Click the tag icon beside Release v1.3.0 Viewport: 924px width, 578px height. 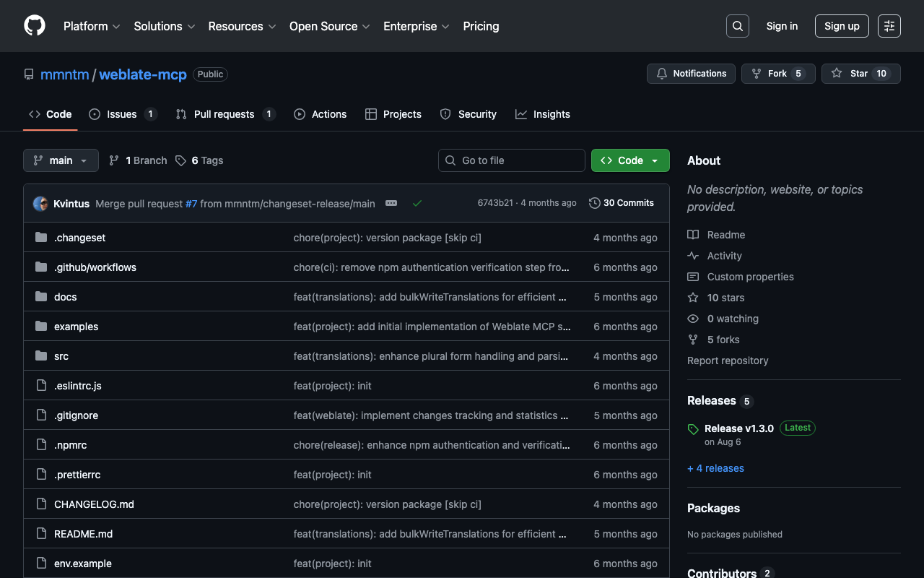click(693, 429)
